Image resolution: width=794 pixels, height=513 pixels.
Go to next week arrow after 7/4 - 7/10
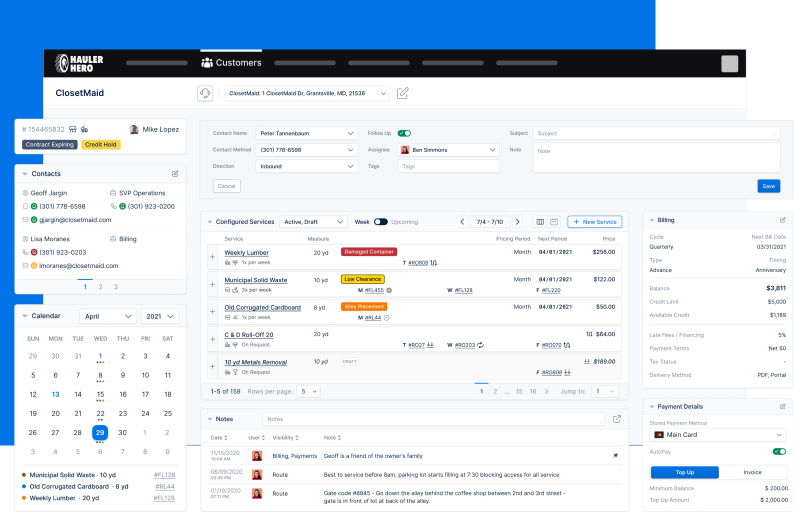[x=517, y=222]
